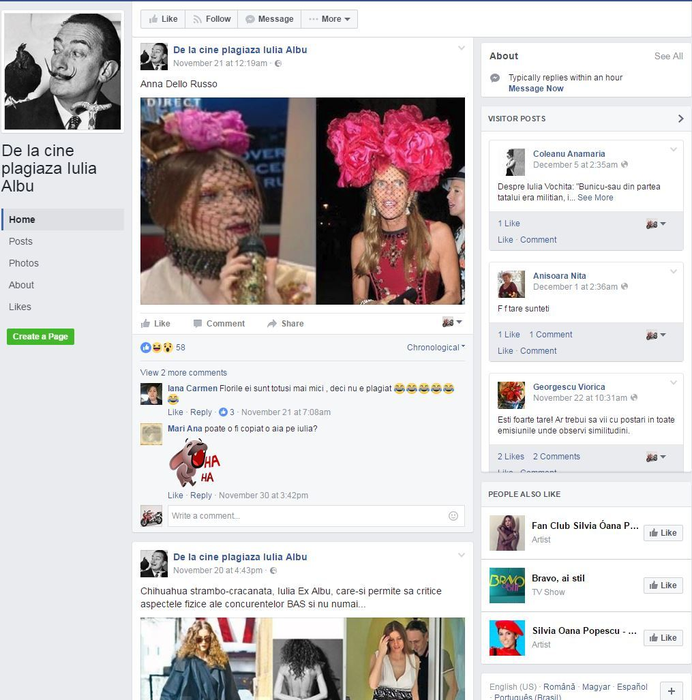Open Iana Carmen's profile name
The image size is (692, 700).
[x=192, y=388]
